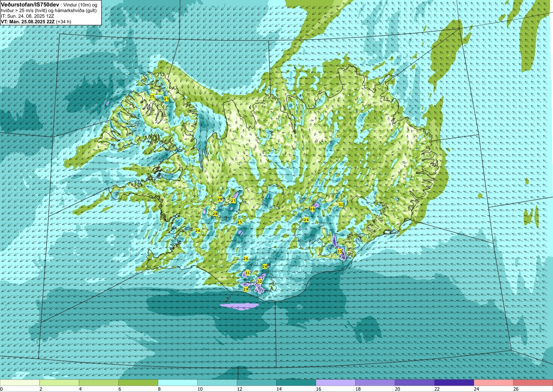Click the "Veðurstofan/IS750dev" title text

[30, 4]
